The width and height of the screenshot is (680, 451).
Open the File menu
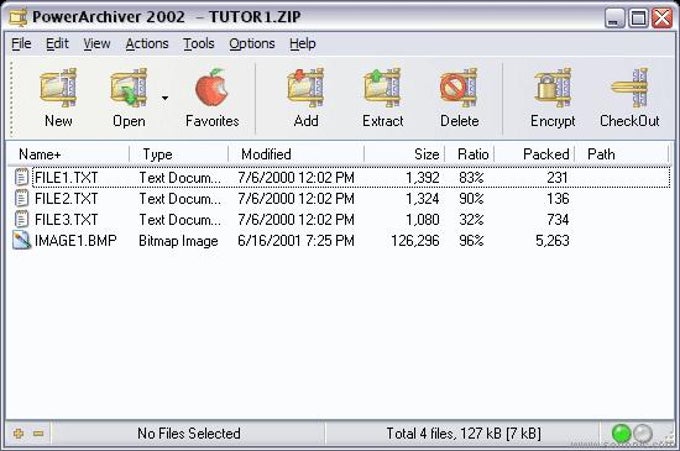pos(21,44)
